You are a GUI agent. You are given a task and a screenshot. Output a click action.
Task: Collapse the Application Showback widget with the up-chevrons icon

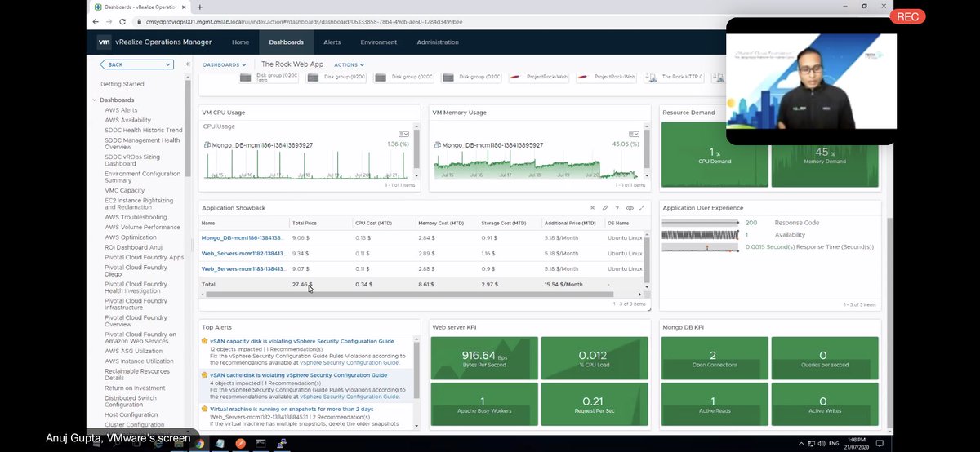tap(593, 208)
